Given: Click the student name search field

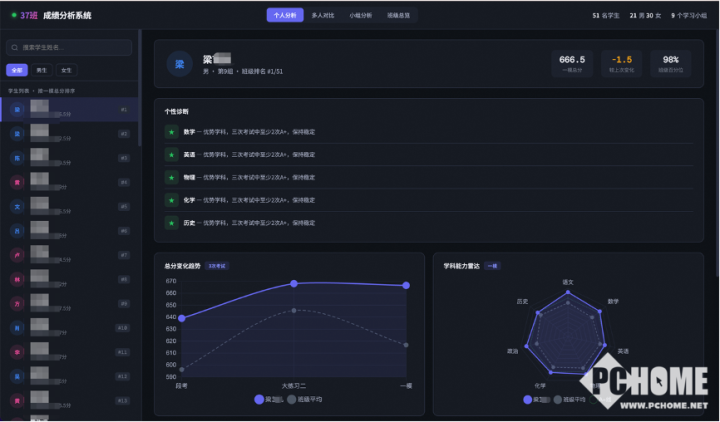Looking at the screenshot, I should (x=70, y=47).
